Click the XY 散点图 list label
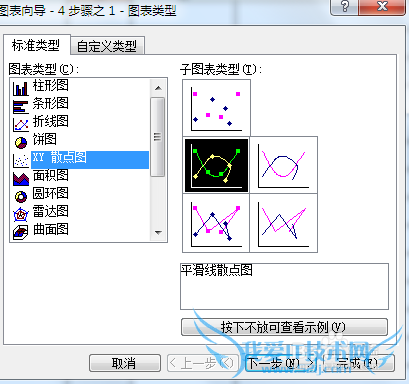The height and width of the screenshot is (384, 409). 60,157
